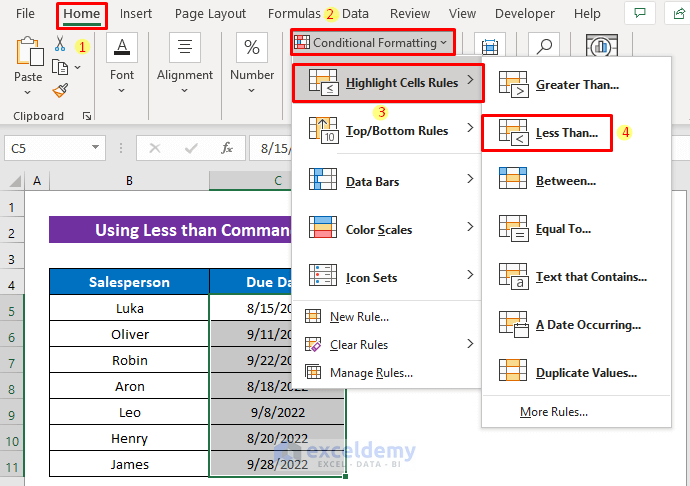690x486 pixels.
Task: Choose A Date Occurring... rule
Action: pyautogui.click(x=576, y=325)
